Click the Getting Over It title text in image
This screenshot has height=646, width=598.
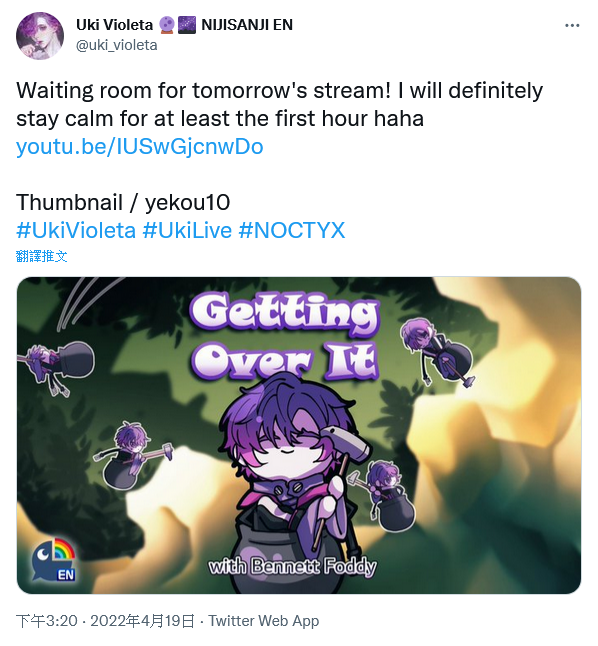click(x=285, y=337)
